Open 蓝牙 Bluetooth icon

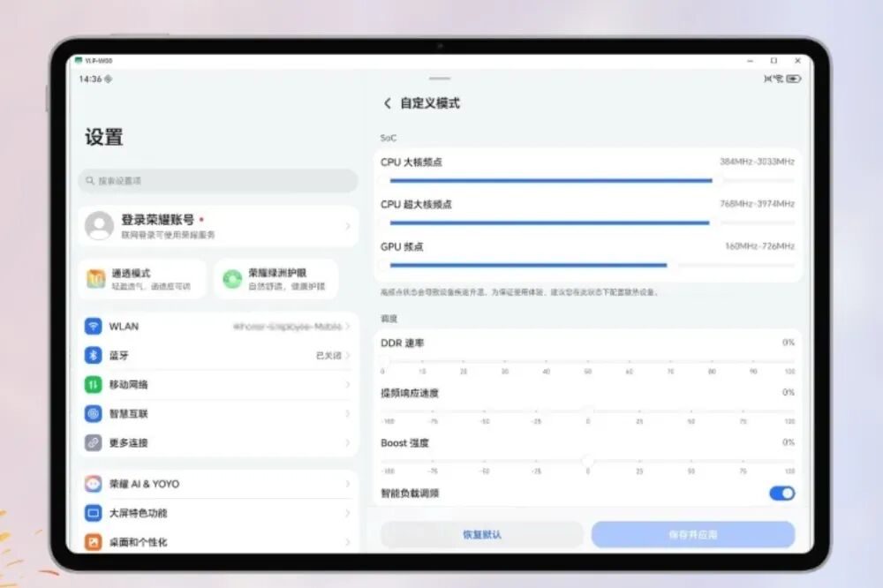(x=93, y=356)
